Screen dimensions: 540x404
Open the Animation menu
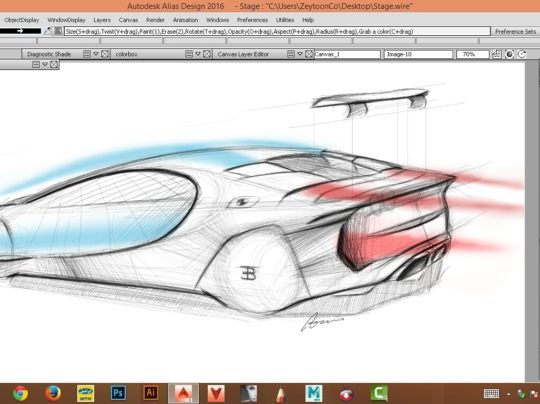click(185, 20)
